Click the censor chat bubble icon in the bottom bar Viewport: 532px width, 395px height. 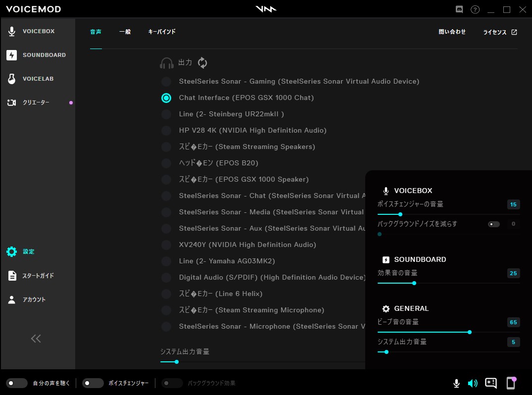(x=491, y=383)
